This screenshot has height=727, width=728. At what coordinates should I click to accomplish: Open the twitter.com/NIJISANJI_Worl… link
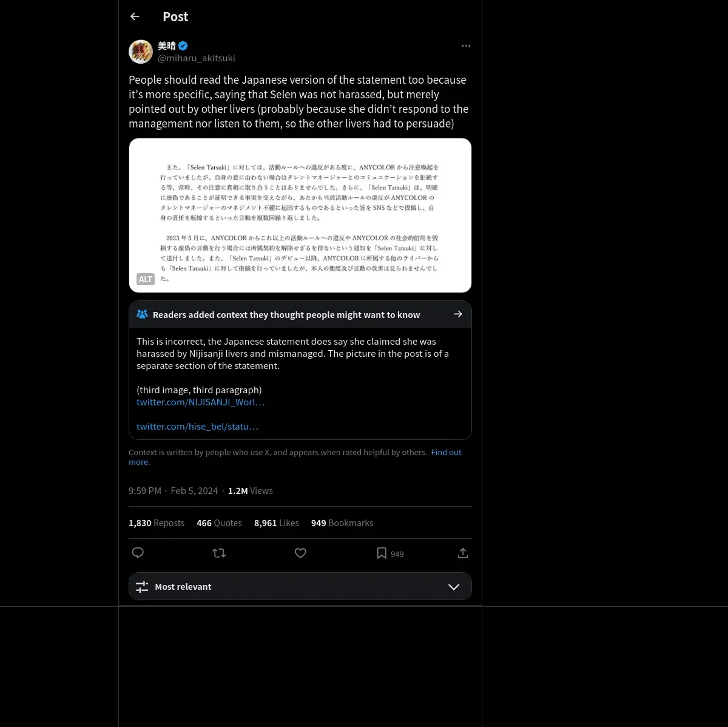click(x=200, y=402)
